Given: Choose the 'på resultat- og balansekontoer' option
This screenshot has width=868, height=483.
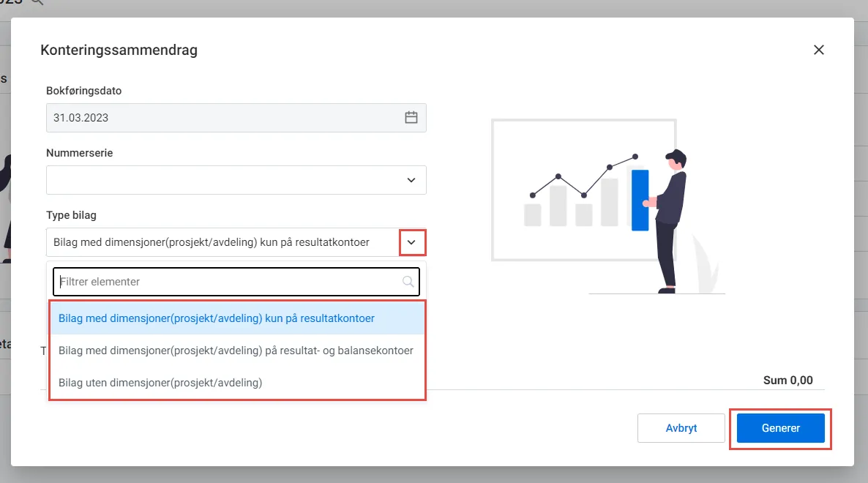Looking at the screenshot, I should click(x=237, y=351).
